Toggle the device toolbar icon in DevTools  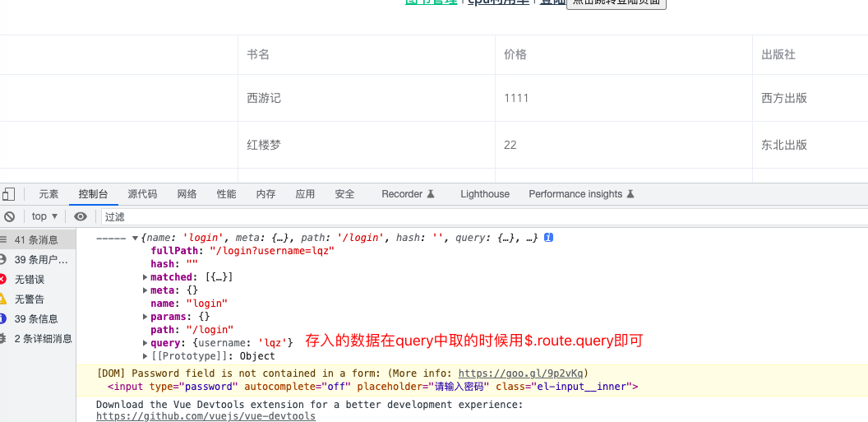(8, 194)
